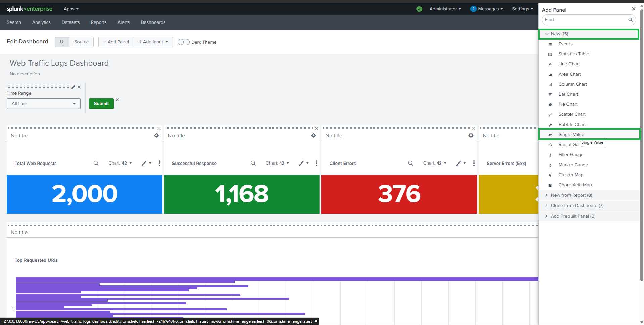This screenshot has width=644, height=325.
Task: Expand the New from Report section
Action: pos(571,195)
